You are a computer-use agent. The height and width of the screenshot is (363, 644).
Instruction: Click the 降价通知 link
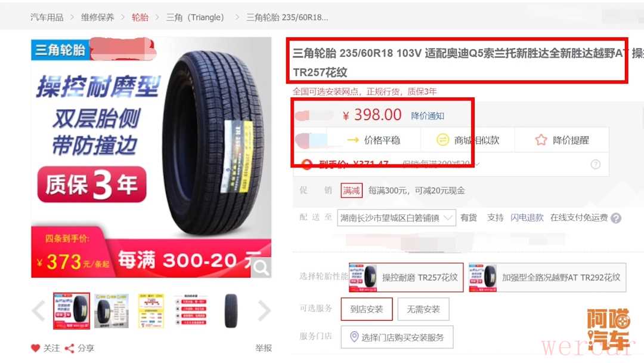tap(427, 115)
